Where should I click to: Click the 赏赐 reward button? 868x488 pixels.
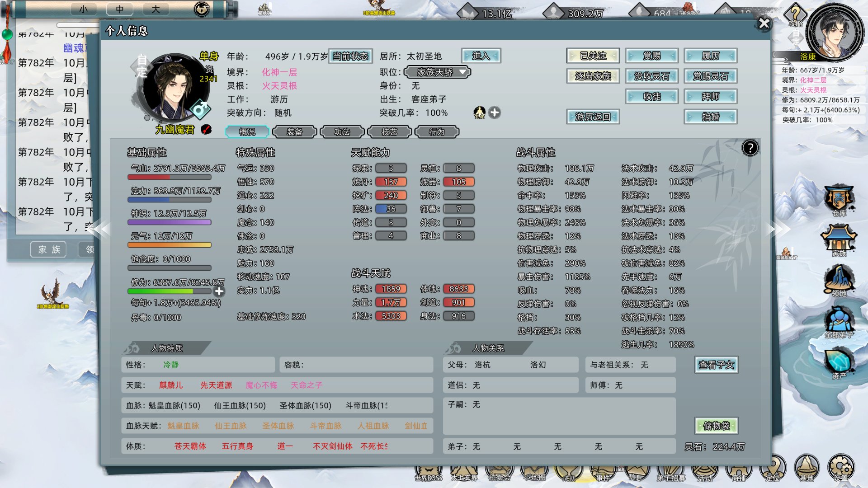tap(652, 56)
